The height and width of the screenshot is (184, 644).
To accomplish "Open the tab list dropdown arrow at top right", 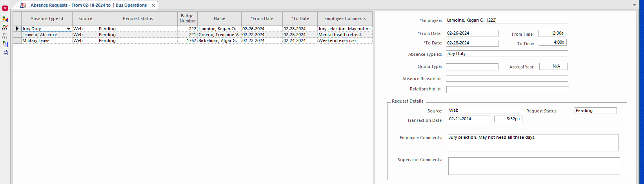I will 635,5.
